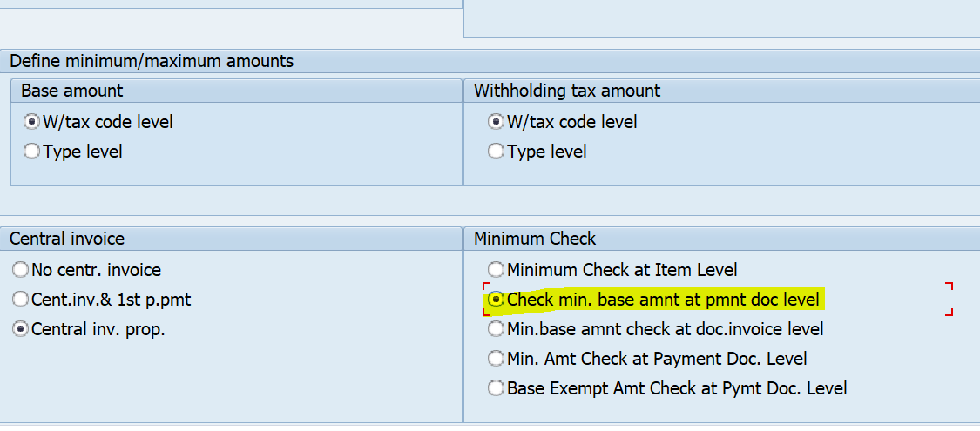The height and width of the screenshot is (431, 980).
Task: Click the Define minimum/maximum amounts heading
Action: (x=152, y=61)
